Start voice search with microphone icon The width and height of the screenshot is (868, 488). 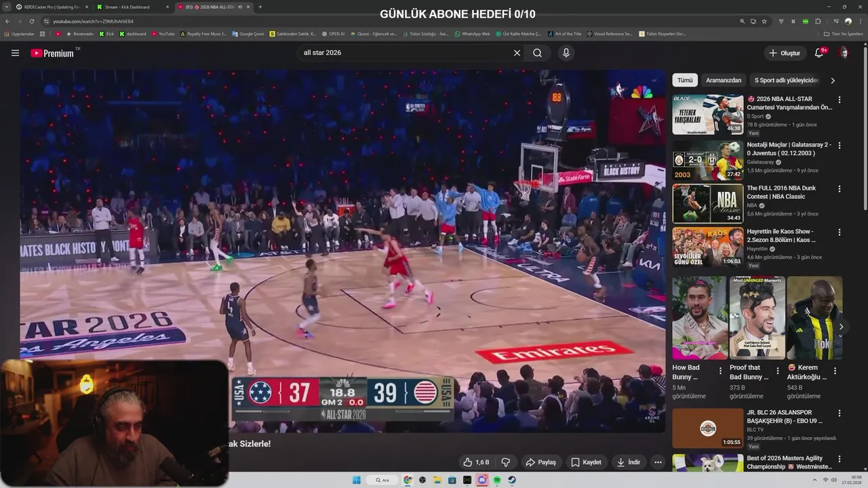(x=566, y=53)
